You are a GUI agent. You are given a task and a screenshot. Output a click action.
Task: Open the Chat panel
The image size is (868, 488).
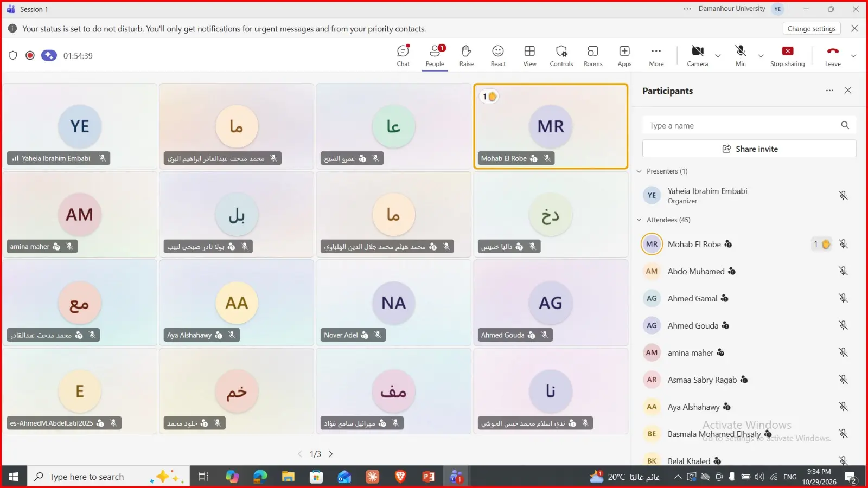point(403,56)
